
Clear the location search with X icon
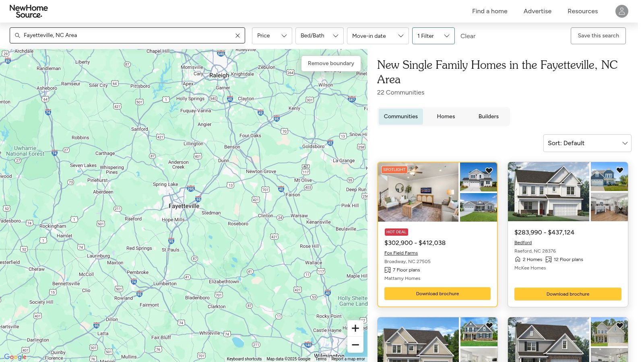point(237,35)
